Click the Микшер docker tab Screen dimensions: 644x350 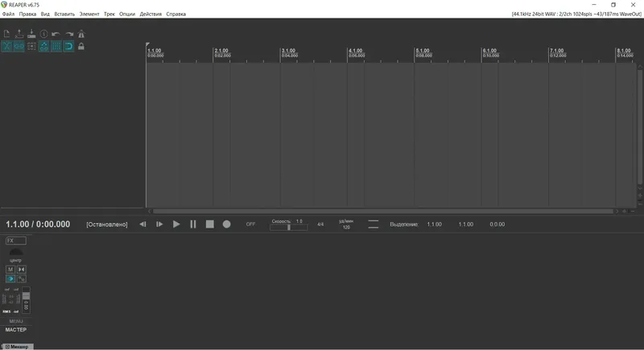(17, 347)
